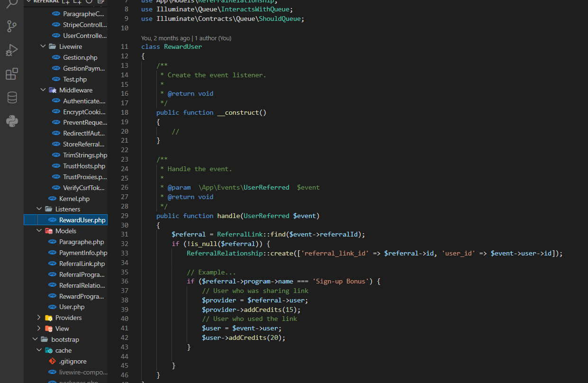Collapse the Listeners folder chevron
The width and height of the screenshot is (588, 383).
tap(39, 209)
